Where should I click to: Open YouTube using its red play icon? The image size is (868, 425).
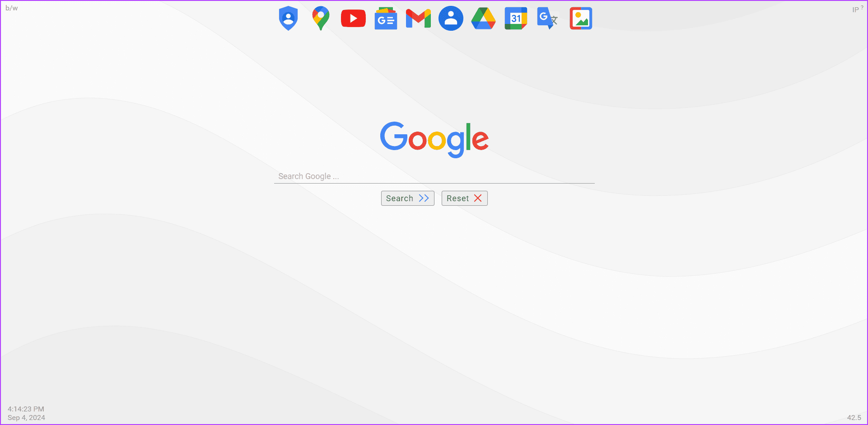(x=353, y=18)
